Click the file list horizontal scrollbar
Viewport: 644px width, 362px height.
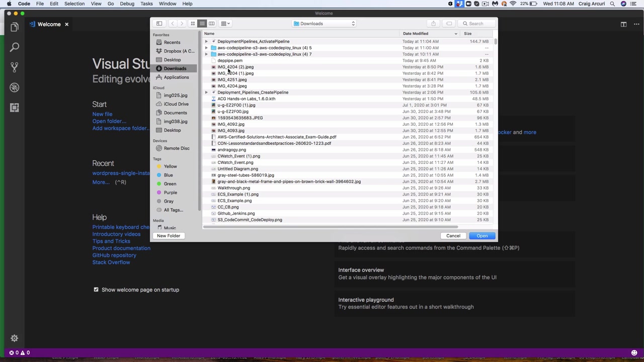[x=330, y=227]
